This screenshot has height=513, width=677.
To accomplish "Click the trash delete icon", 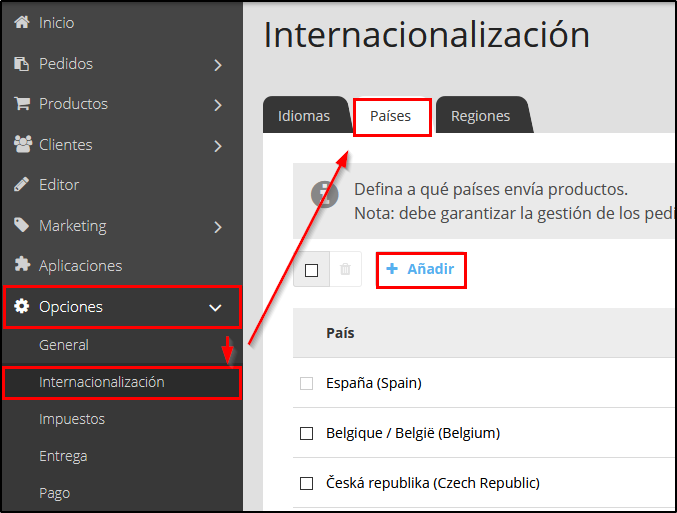I will (345, 269).
